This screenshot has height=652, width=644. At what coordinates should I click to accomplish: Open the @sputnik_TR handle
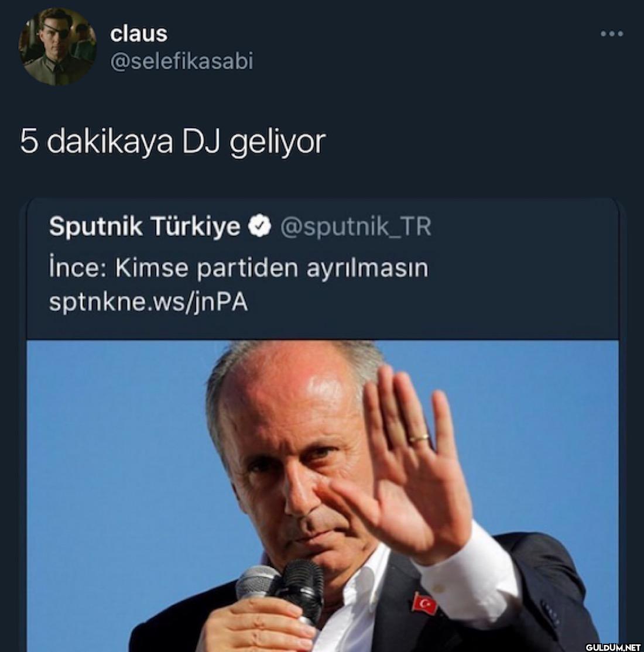356,227
